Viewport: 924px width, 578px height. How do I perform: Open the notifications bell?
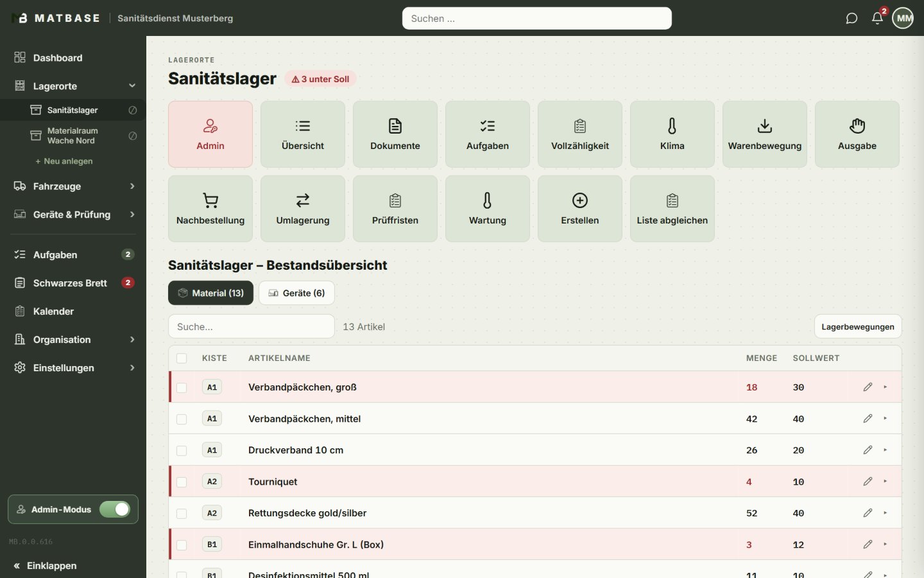tap(877, 18)
